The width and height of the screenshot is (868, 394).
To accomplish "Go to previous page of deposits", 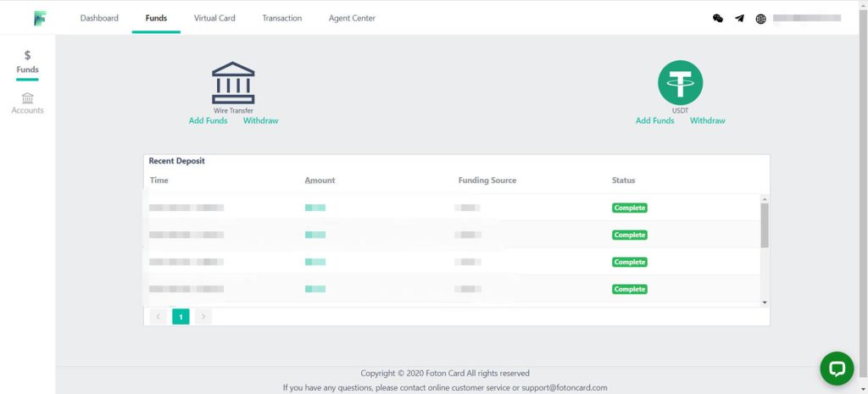I will coord(158,317).
